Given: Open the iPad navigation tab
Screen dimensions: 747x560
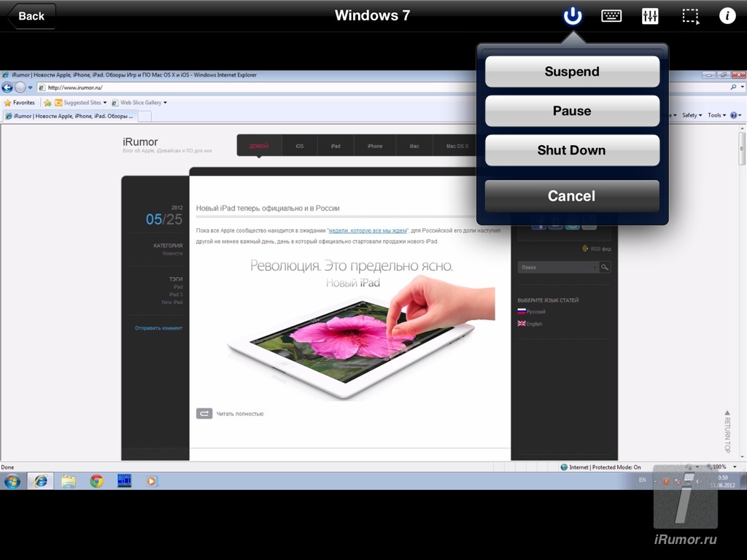Looking at the screenshot, I should (336, 146).
